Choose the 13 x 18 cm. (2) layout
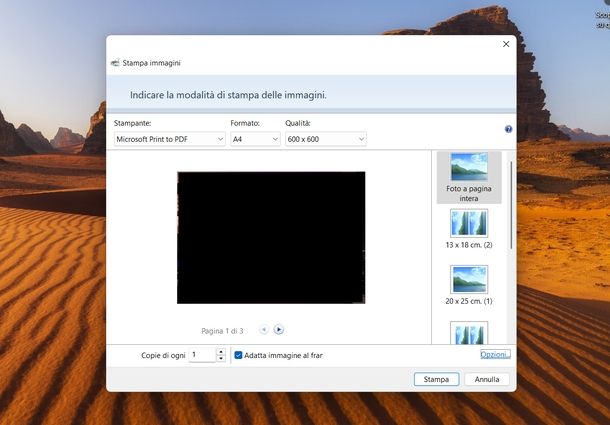610x425 pixels. click(x=469, y=229)
